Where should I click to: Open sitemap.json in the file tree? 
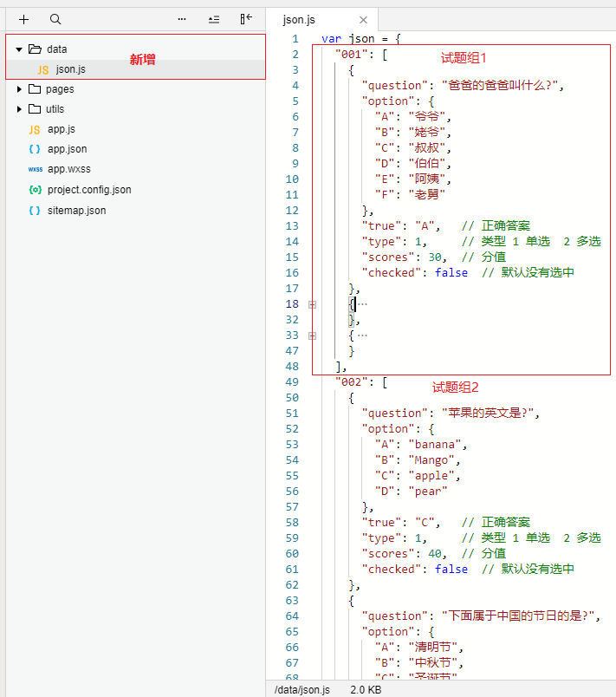[x=77, y=211]
